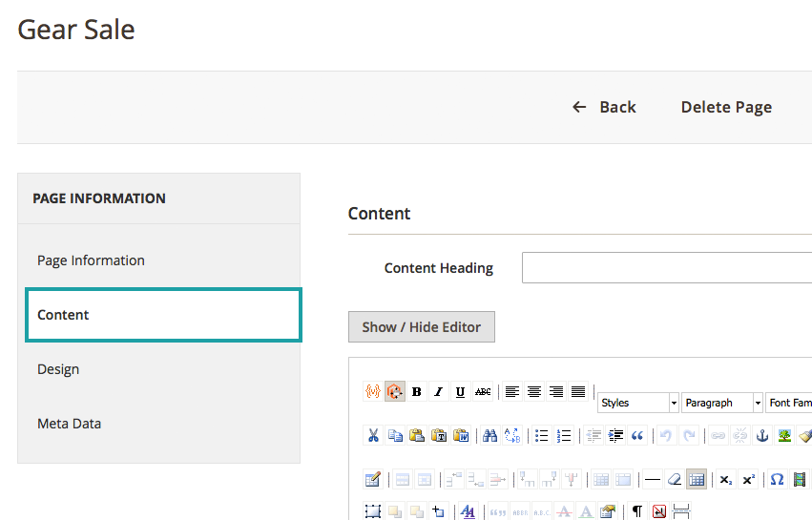812x520 pixels.
Task: Apply subscript formatting
Action: coord(726,479)
